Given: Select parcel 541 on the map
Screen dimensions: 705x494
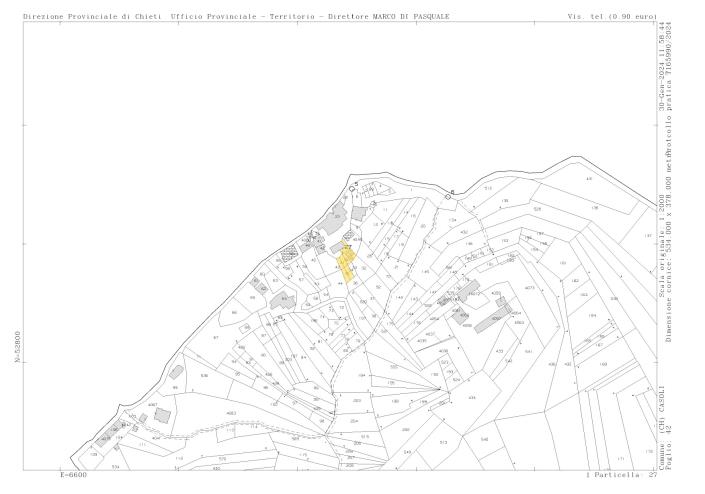Looking at the screenshot, I should point(529,352).
